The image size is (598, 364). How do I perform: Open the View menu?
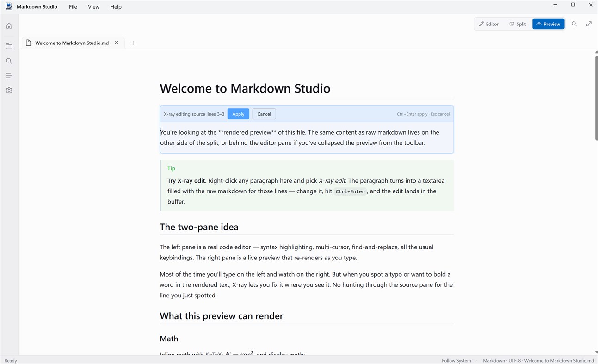(93, 7)
